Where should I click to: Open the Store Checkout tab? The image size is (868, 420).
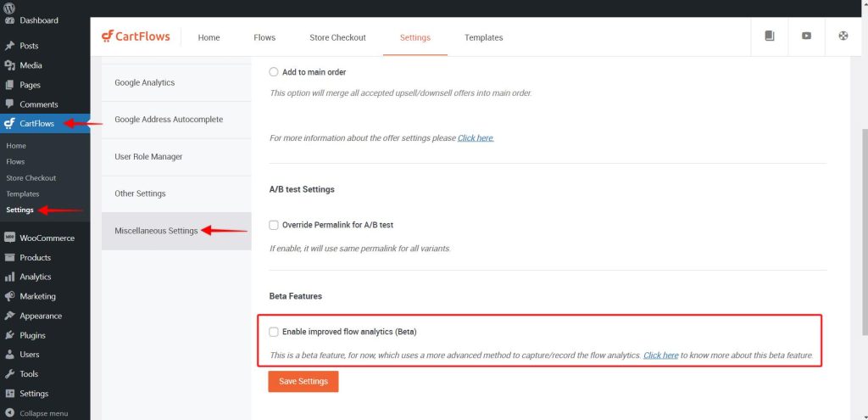point(337,37)
